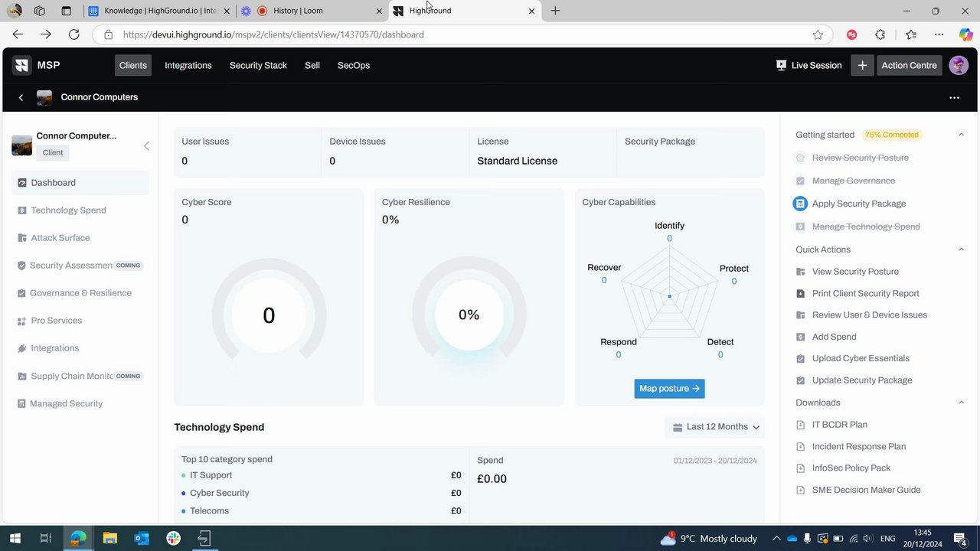Click the HighGround logo beside MSP
The height and width of the screenshot is (551, 980).
[21, 65]
